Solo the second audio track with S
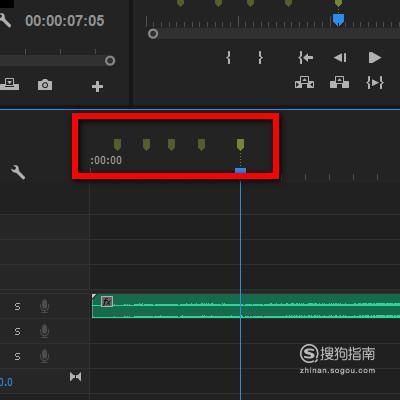The image size is (400, 400). (x=17, y=331)
